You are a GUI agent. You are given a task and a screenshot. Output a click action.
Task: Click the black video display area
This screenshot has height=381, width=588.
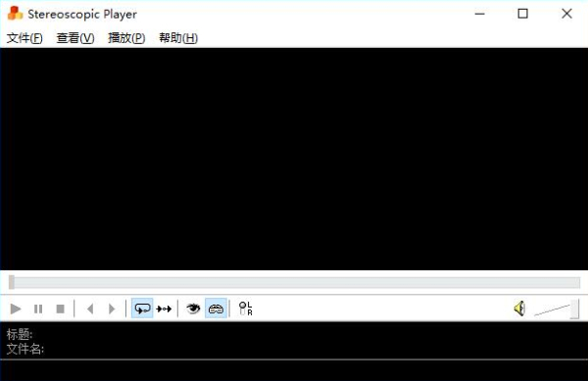pyautogui.click(x=294, y=159)
